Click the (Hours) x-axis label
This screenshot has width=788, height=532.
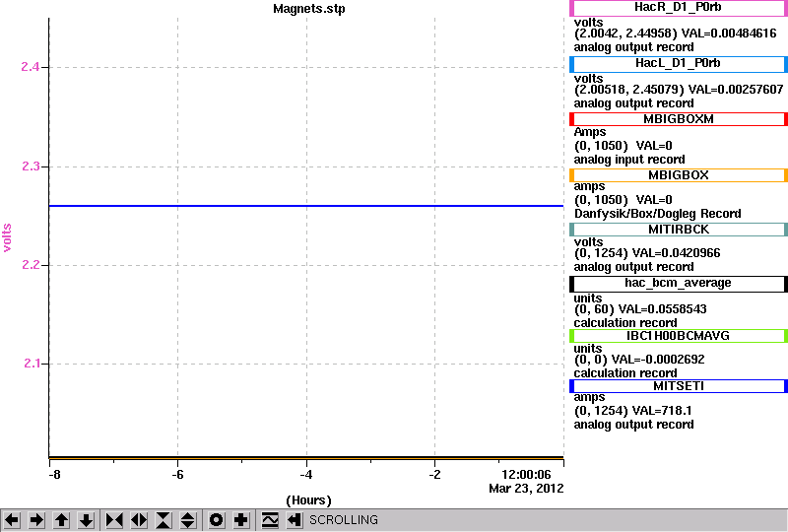pyautogui.click(x=308, y=500)
